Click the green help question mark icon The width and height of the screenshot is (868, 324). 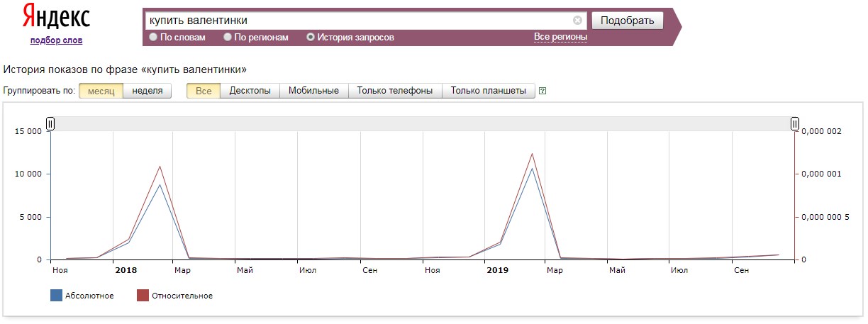click(542, 91)
